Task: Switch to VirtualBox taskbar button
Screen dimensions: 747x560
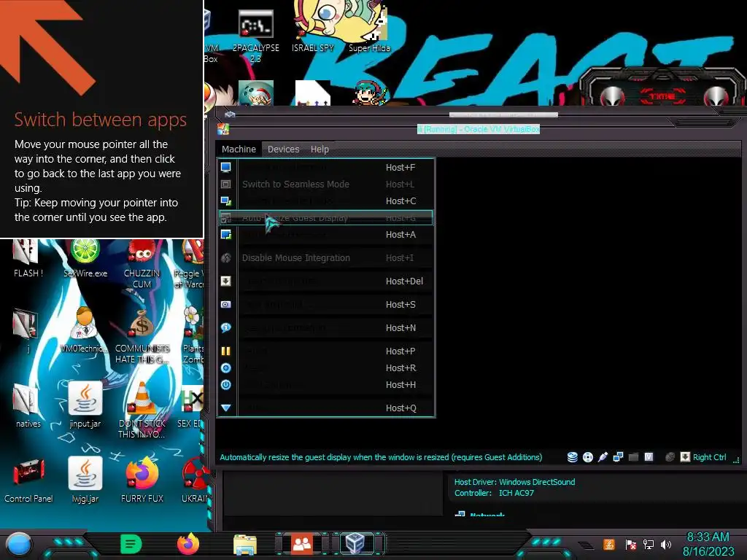Action: tap(355, 544)
